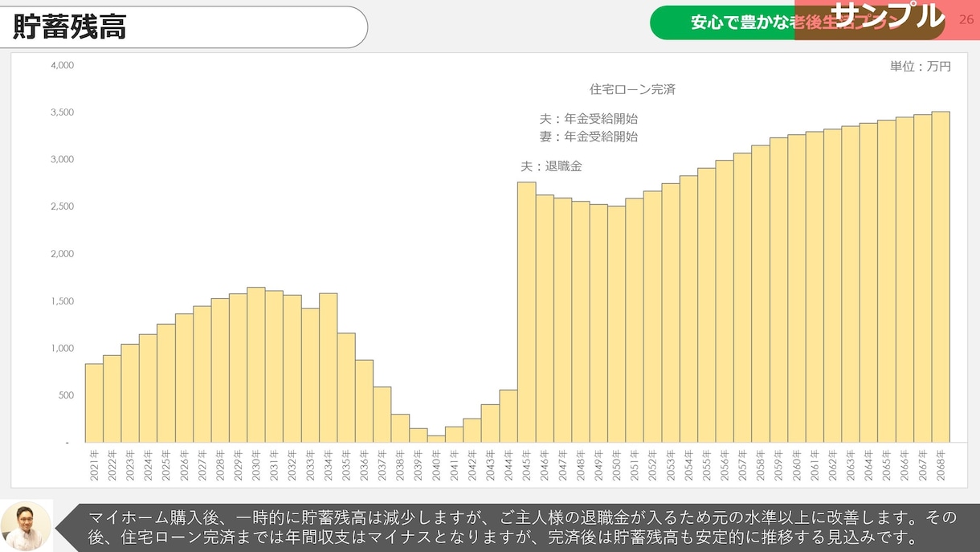
Task: Select the chart bar for 2034年
Action: pos(328,368)
